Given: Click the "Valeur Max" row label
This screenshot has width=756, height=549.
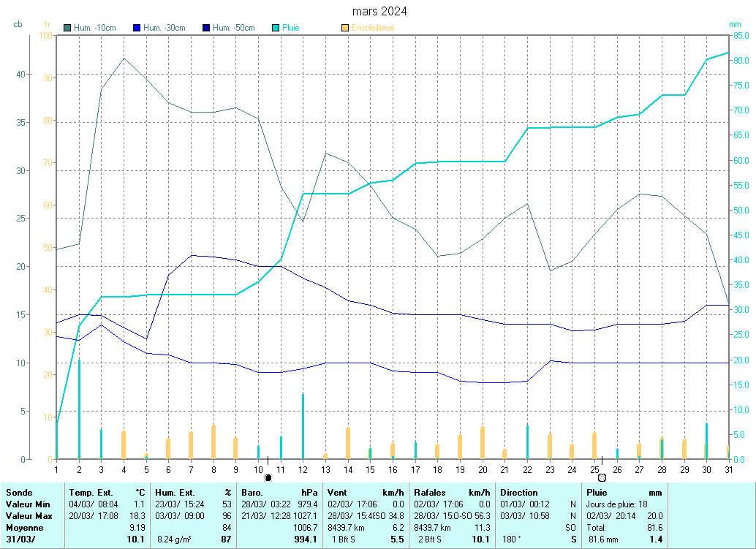Looking at the screenshot, I should point(29,516).
